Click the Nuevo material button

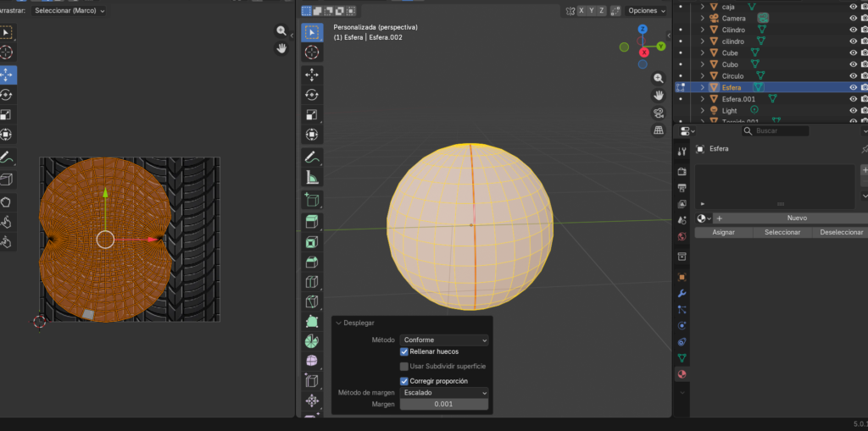tap(796, 218)
